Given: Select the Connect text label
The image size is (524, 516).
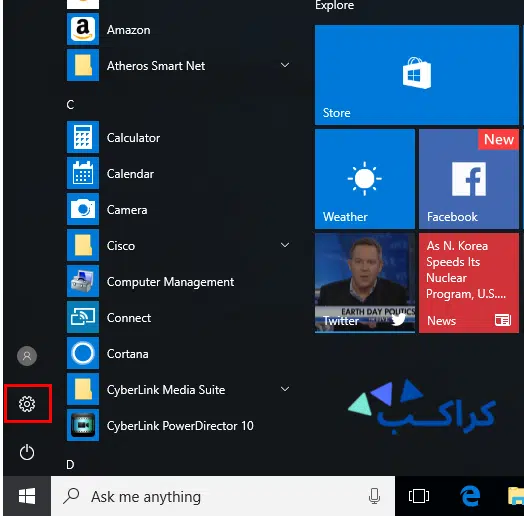Looking at the screenshot, I should [129, 318].
